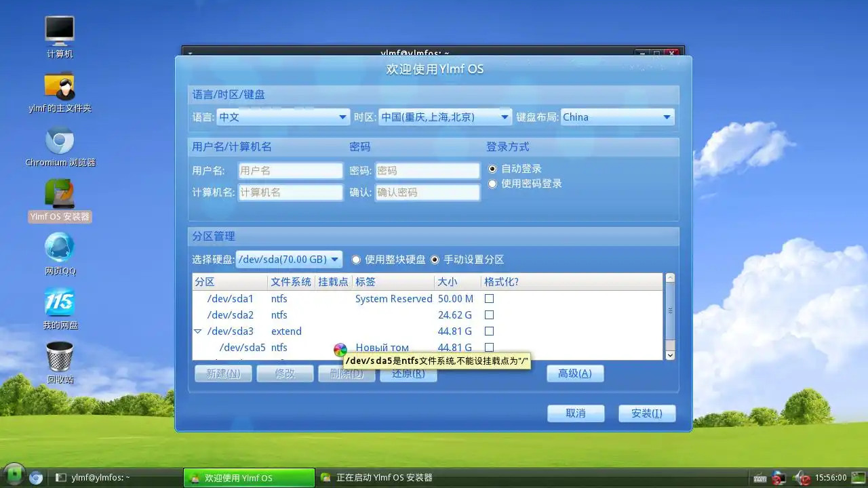Click the 用户名 input field
The width and height of the screenshot is (868, 488).
pyautogui.click(x=291, y=171)
